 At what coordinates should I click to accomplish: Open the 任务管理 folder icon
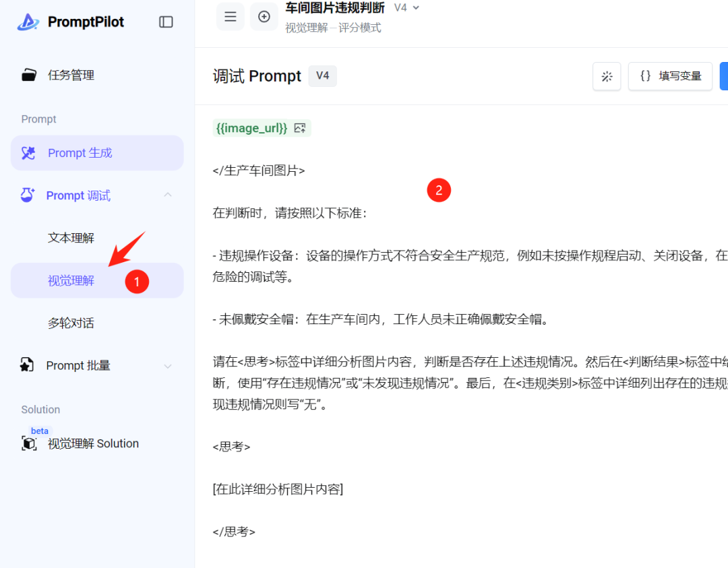pos(29,75)
